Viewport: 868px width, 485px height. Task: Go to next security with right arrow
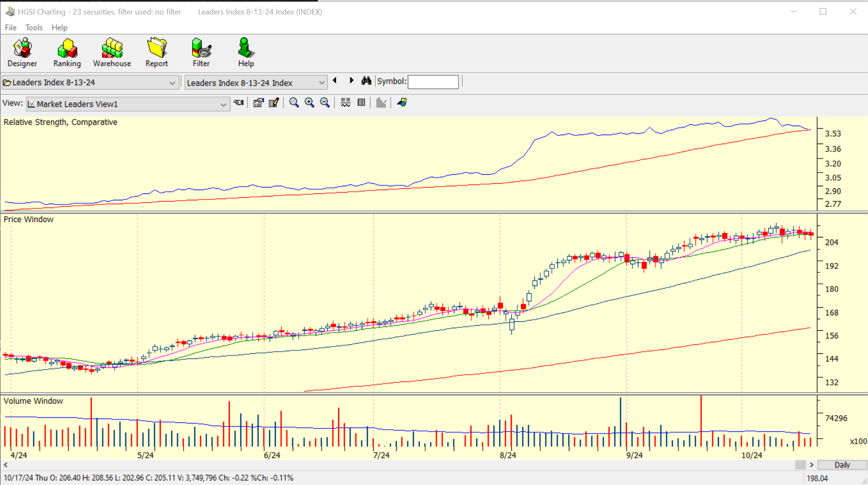click(x=352, y=81)
